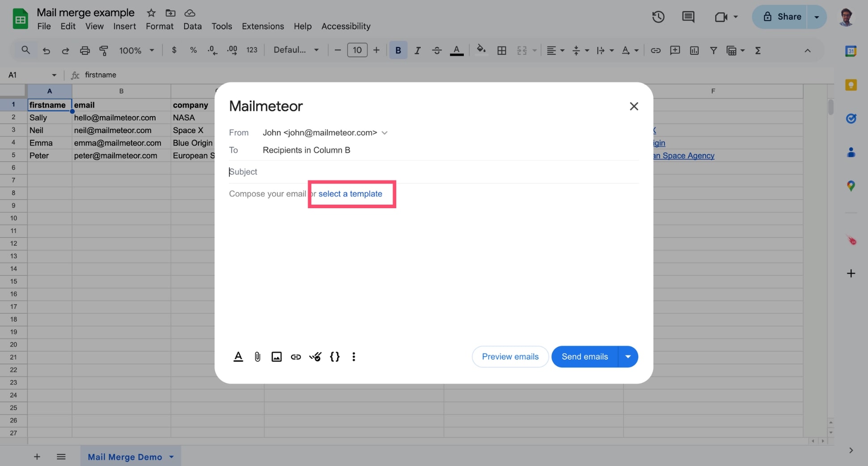Expand the From sender dropdown
This screenshot has width=868, height=466.
(385, 133)
